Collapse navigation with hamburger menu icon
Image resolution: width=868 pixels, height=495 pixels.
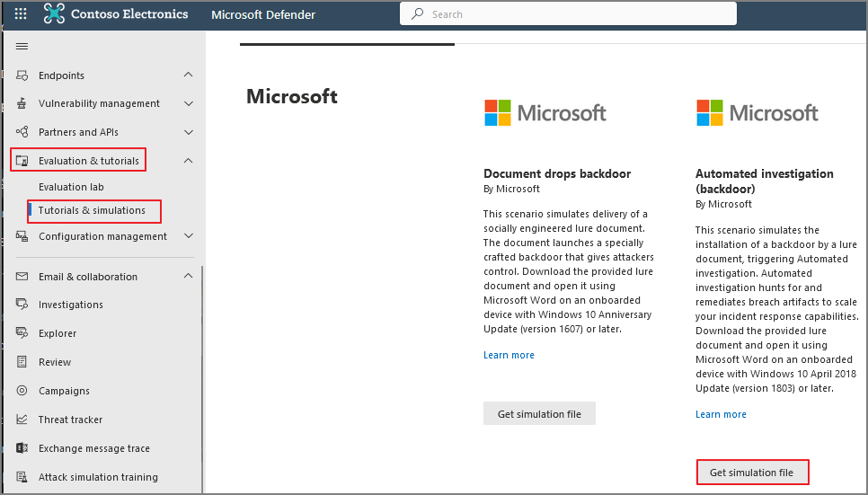(x=22, y=46)
